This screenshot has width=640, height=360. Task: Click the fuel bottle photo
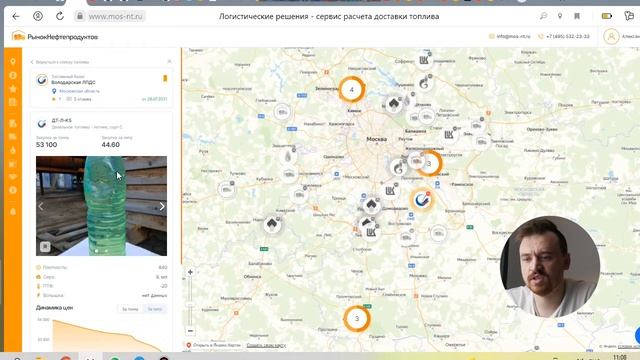[x=101, y=206]
